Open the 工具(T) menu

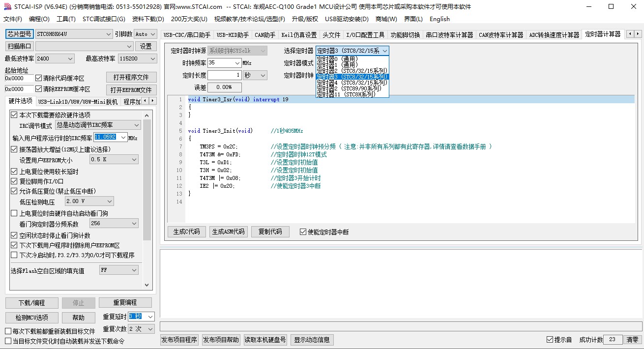pos(66,19)
